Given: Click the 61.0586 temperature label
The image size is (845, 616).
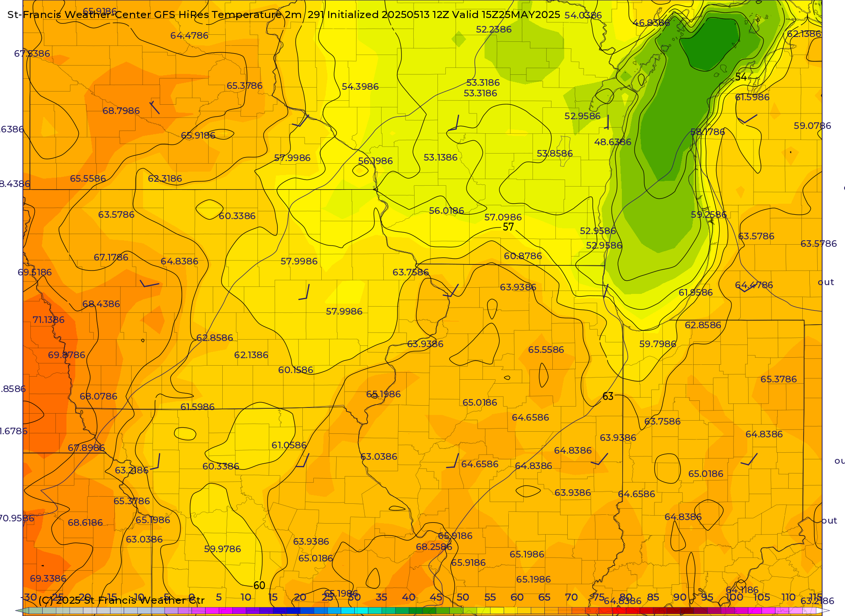Looking at the screenshot, I should coord(289,445).
